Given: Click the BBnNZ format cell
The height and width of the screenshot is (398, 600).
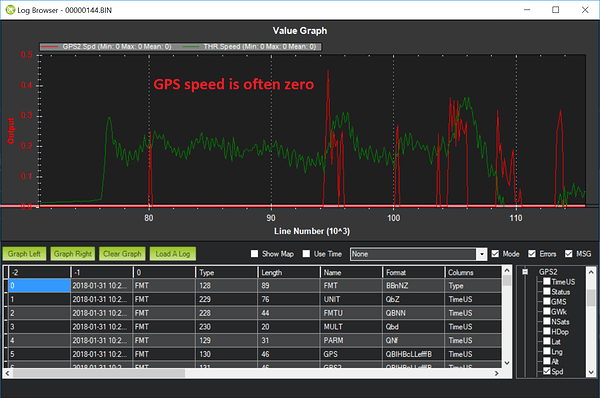Looking at the screenshot, I should point(414,286).
